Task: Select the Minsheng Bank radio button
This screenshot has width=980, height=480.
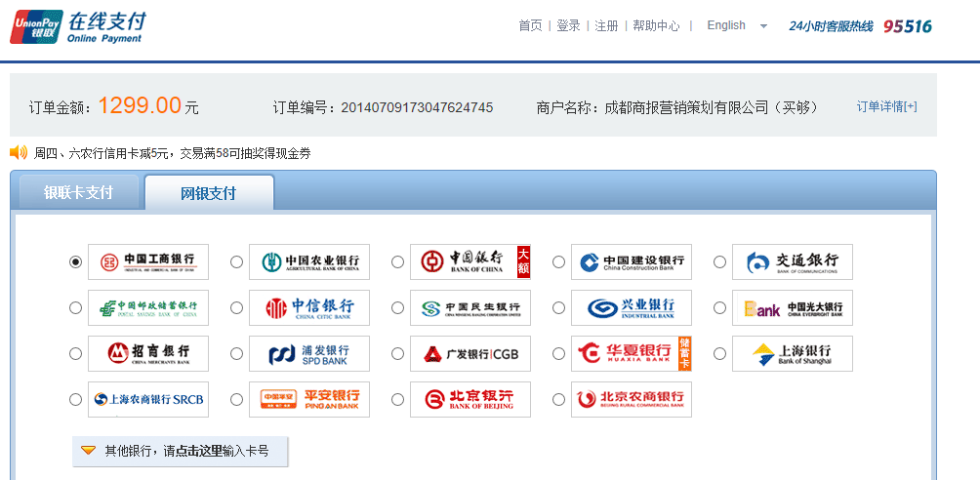Action: coord(397,307)
